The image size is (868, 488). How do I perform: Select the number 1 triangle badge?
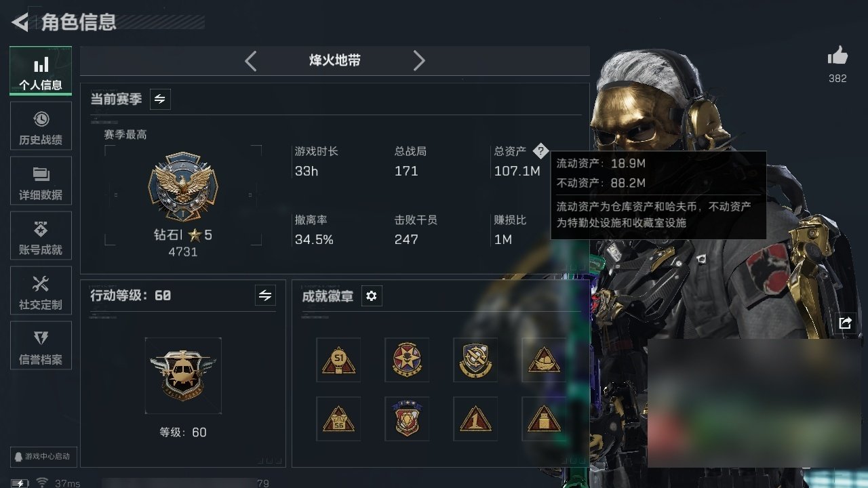pos(475,419)
